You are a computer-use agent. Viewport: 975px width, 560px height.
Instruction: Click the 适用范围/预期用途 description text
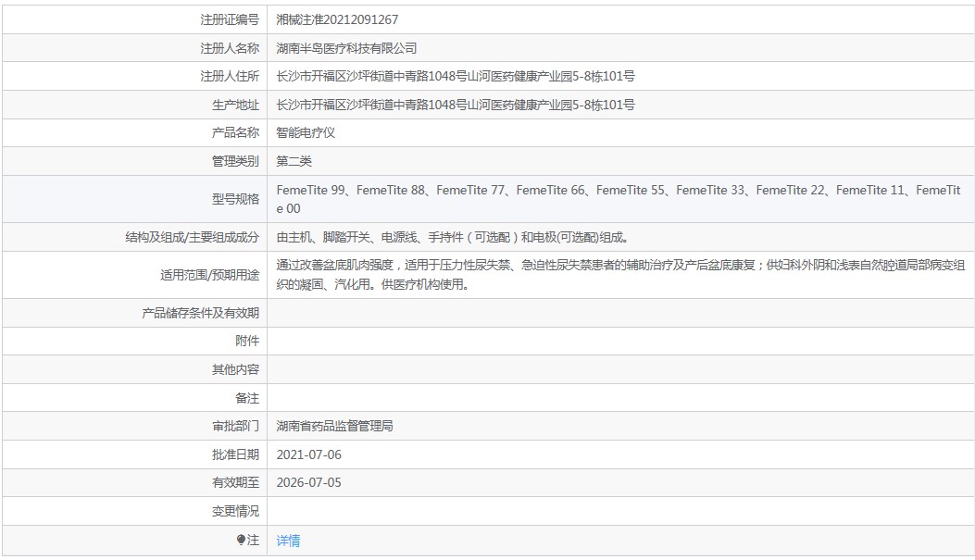(x=620, y=275)
